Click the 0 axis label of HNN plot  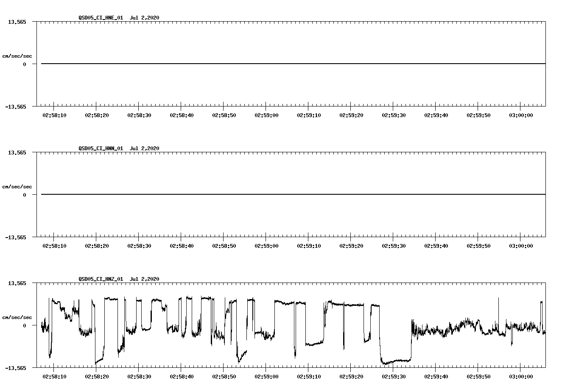(25, 195)
